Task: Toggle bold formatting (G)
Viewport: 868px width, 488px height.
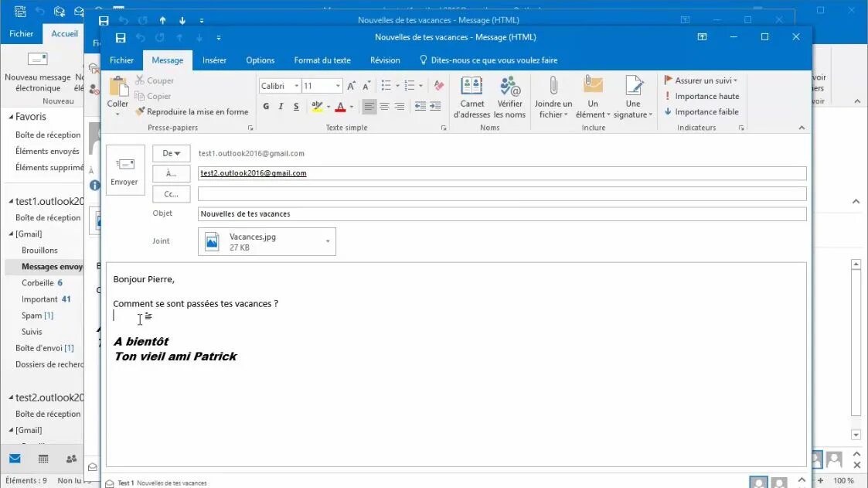Action: click(266, 107)
